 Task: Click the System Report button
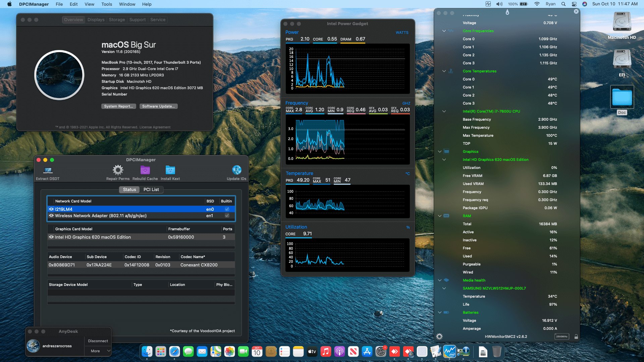118,106
